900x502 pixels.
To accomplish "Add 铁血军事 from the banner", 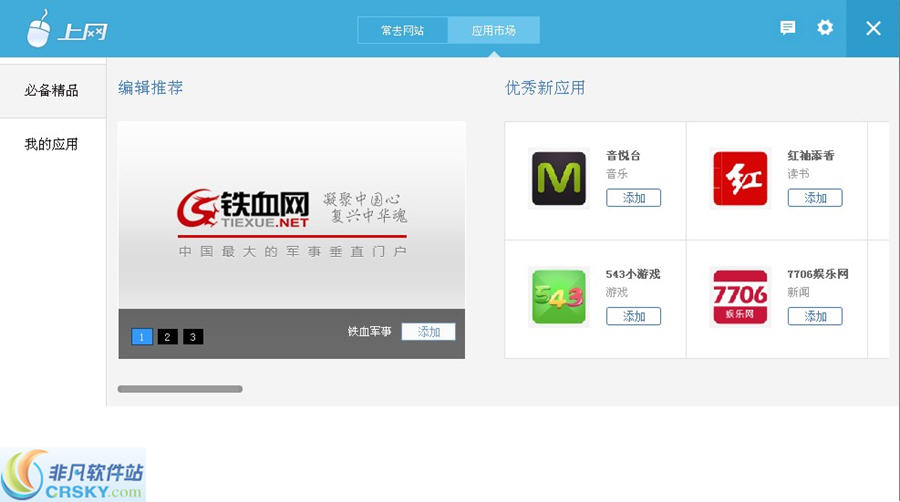I will point(428,332).
